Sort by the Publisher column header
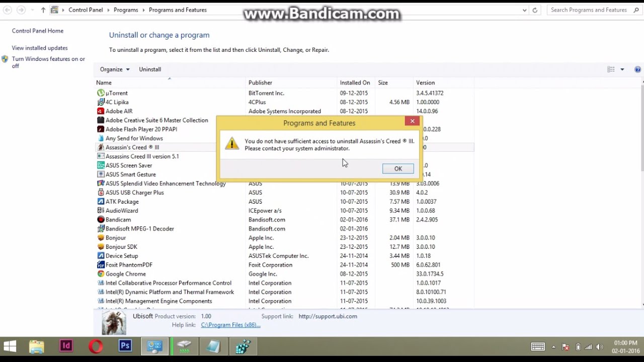 [x=291, y=82]
